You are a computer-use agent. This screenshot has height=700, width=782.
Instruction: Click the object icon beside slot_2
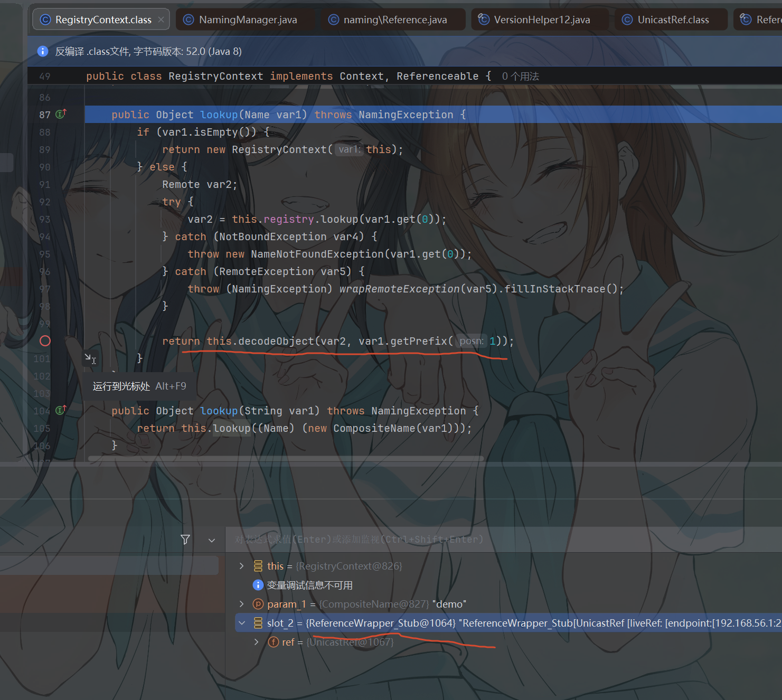tap(258, 623)
